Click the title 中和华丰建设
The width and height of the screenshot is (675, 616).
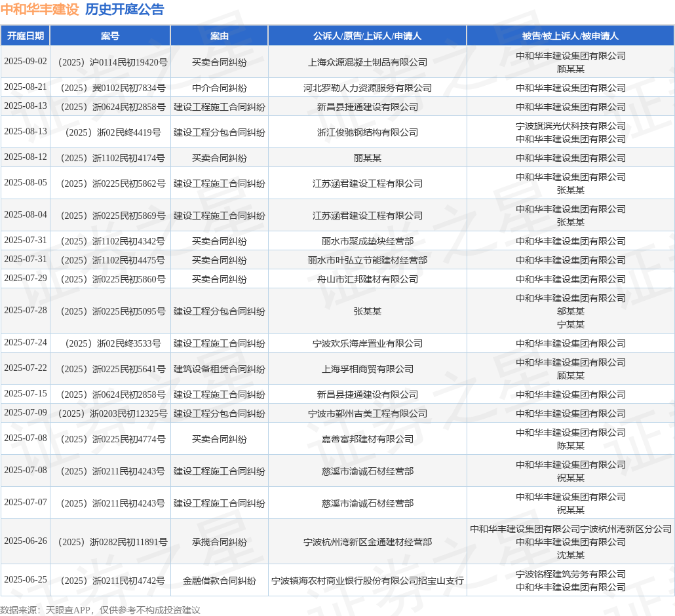40,9
